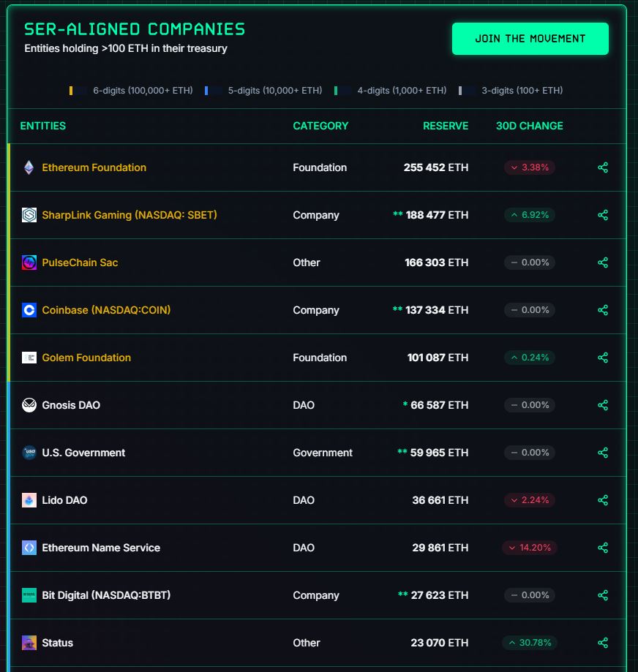The image size is (638, 672).
Task: Click share icon for Lido DAO
Action: [x=603, y=501]
